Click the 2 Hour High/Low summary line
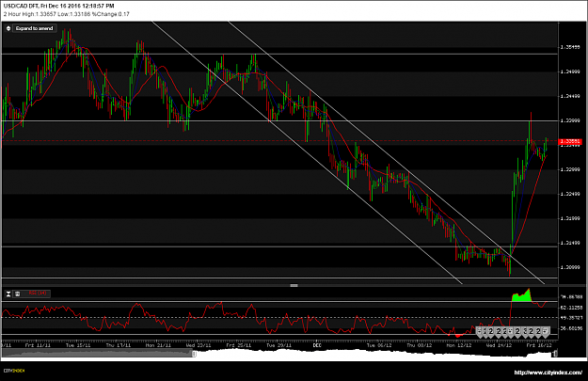 tap(67, 14)
